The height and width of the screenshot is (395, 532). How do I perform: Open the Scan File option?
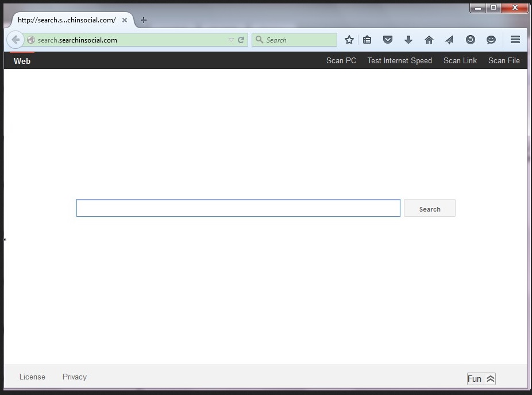point(504,60)
